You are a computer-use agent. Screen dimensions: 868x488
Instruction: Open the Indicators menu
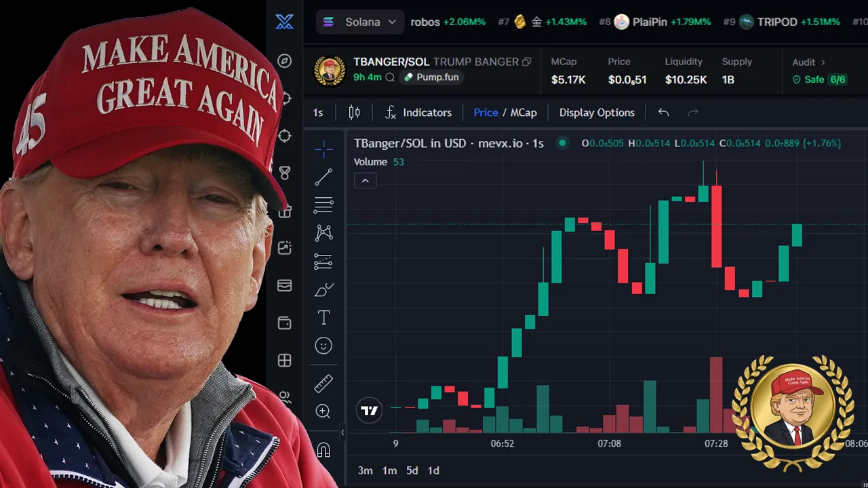(x=418, y=113)
